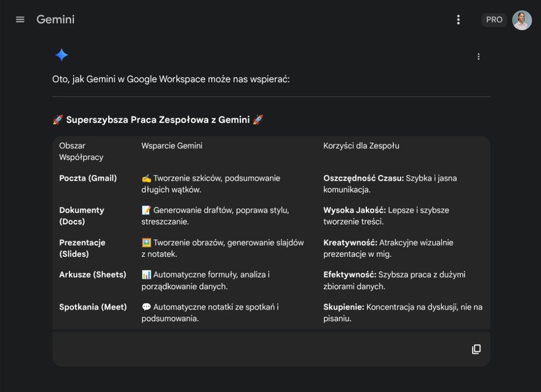This screenshot has width=541, height=392.
Task: Click the rocket emoji before the heading
Action: pyautogui.click(x=58, y=120)
